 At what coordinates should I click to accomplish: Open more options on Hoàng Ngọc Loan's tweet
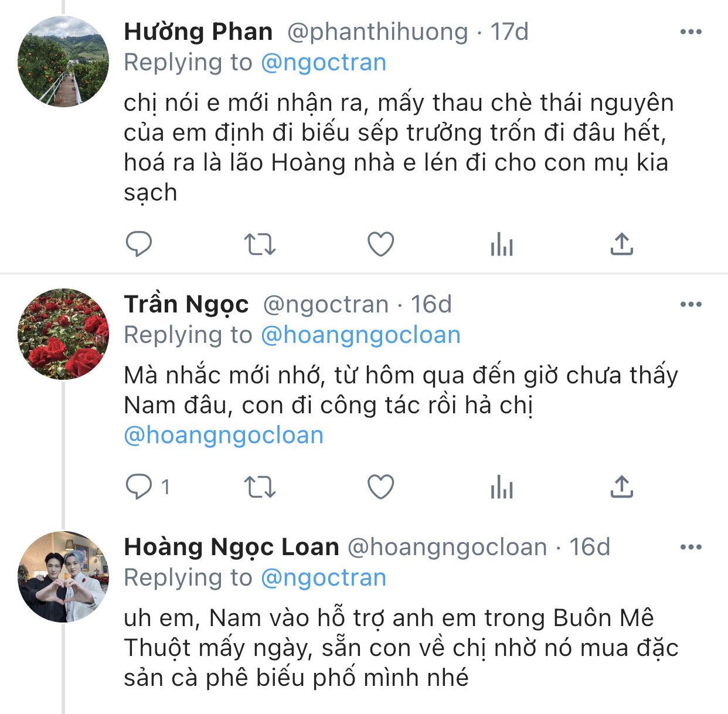[x=691, y=548]
